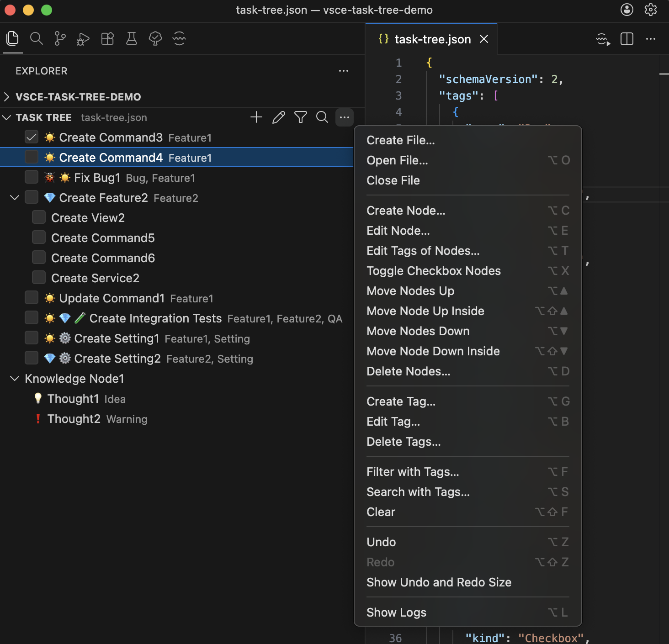Open the Testing beaker icon
This screenshot has width=669, height=644.
(132, 38)
